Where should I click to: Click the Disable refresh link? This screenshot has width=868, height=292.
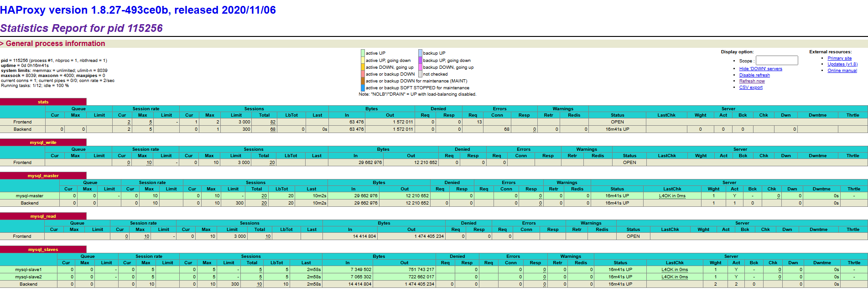(754, 75)
